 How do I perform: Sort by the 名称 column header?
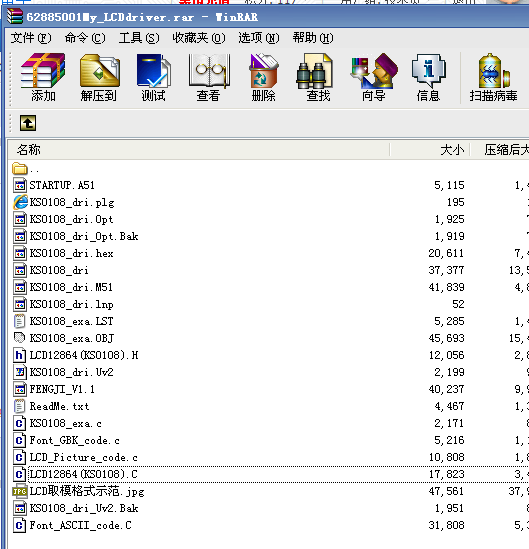pos(199,150)
